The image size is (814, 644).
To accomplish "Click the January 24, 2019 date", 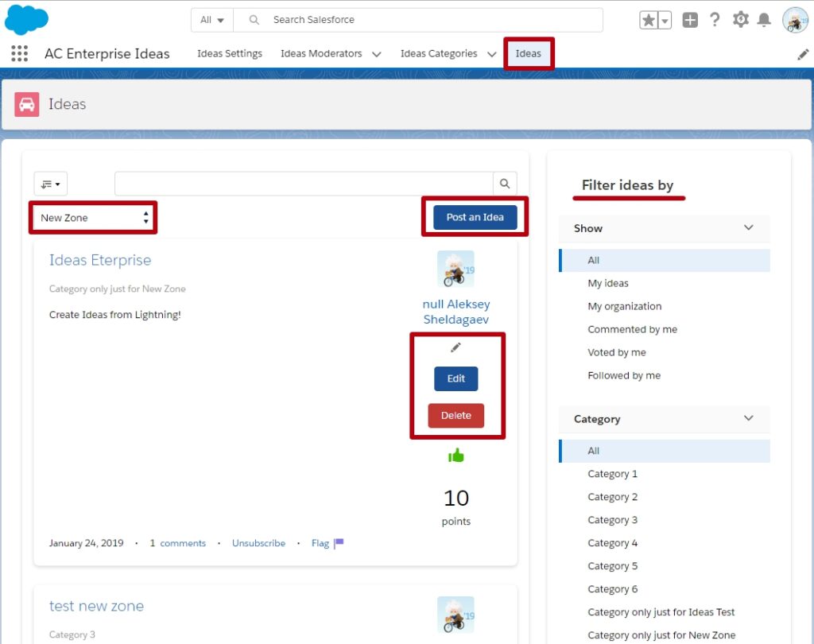I will tap(86, 543).
